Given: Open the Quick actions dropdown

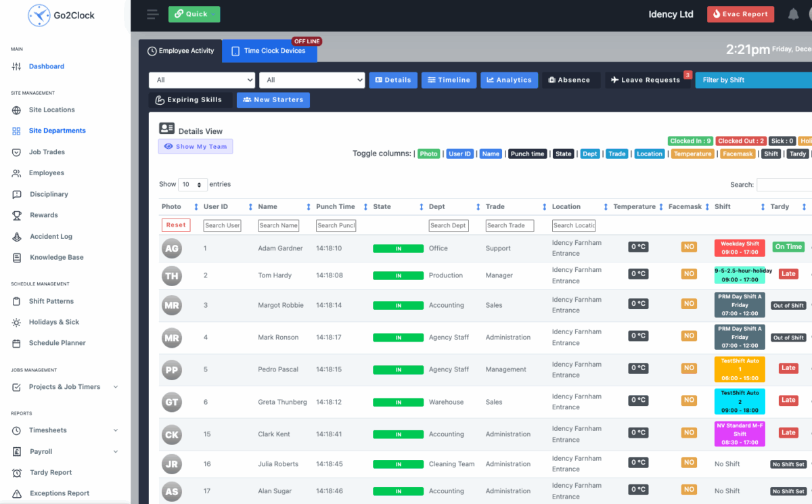Looking at the screenshot, I should [194, 14].
